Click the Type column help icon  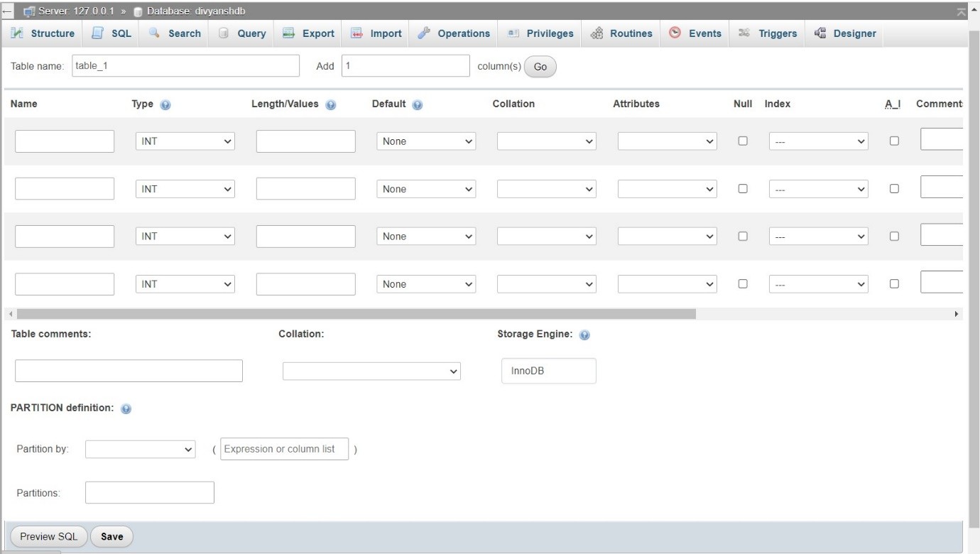click(165, 104)
